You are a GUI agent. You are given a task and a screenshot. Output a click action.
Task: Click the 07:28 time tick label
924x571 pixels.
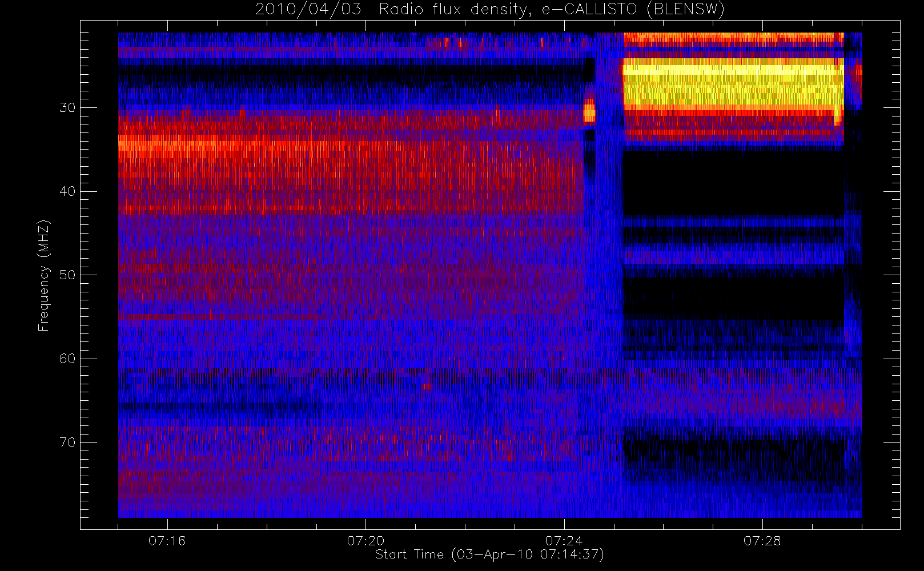click(x=762, y=541)
